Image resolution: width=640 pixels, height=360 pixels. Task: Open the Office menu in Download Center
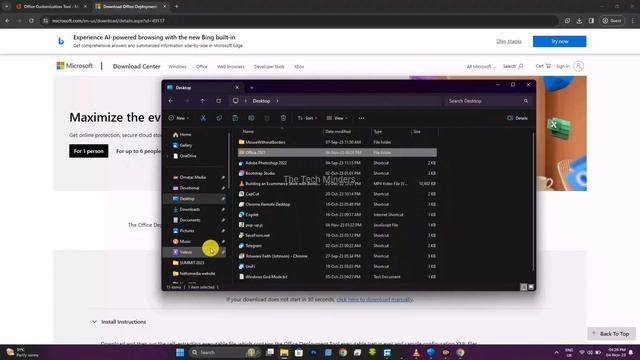coord(202,67)
